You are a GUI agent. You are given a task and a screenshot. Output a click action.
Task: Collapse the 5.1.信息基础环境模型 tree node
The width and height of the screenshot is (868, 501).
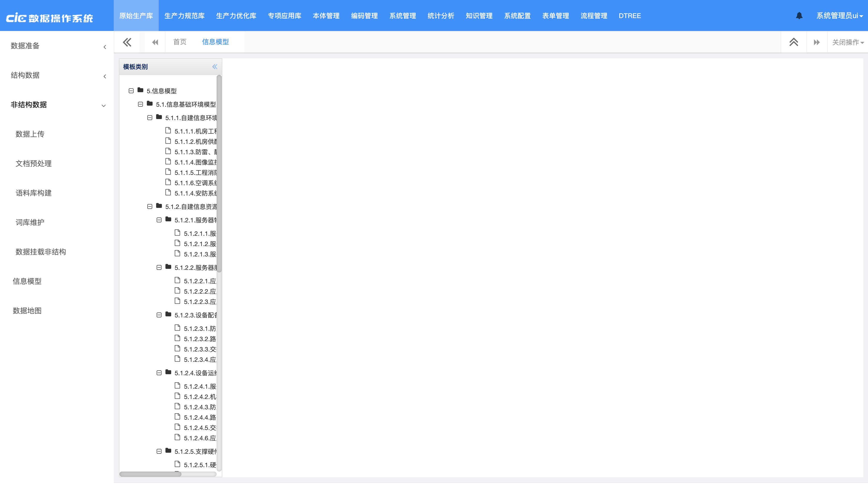pyautogui.click(x=140, y=104)
